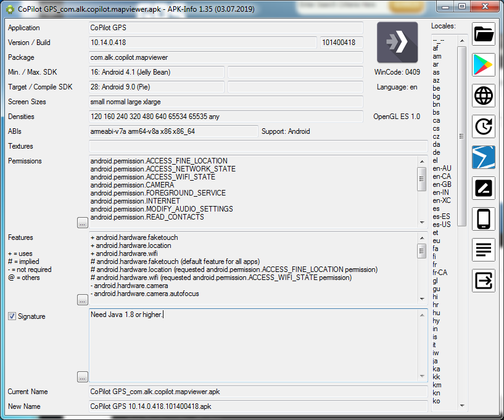
Task: Select locale es-US in Locales list
Action: 441,224
